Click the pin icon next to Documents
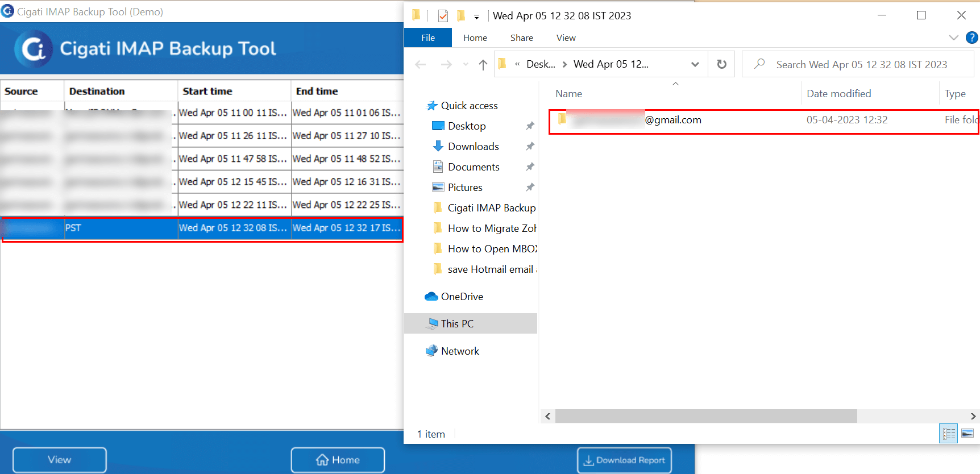This screenshot has width=980, height=474. point(530,167)
